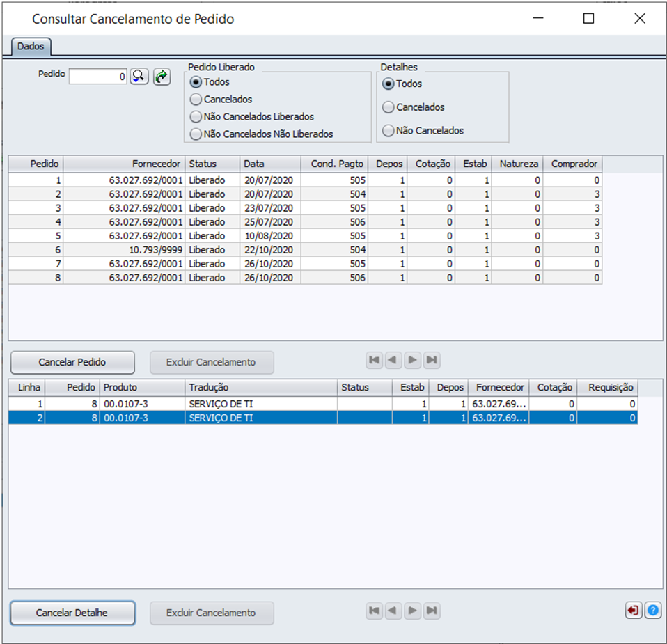Select order 8 row with Cond. Pagto 506
The height and width of the screenshot is (644, 667).
[x=305, y=278]
